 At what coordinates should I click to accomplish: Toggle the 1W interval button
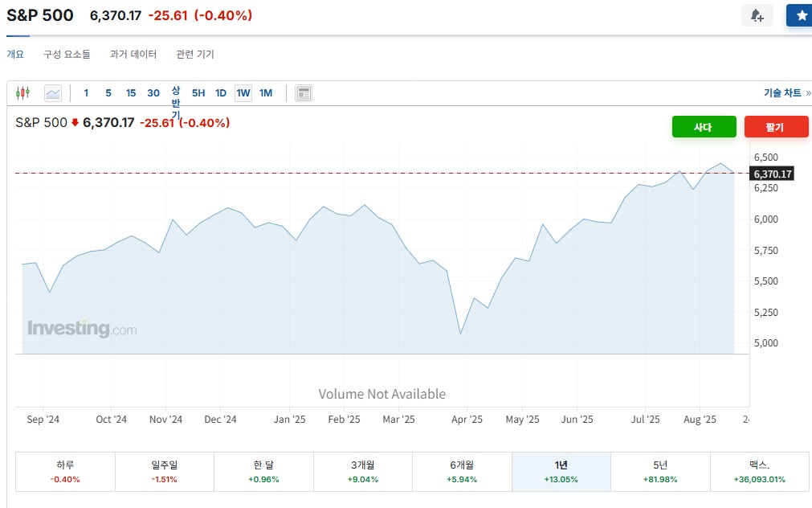[x=243, y=93]
